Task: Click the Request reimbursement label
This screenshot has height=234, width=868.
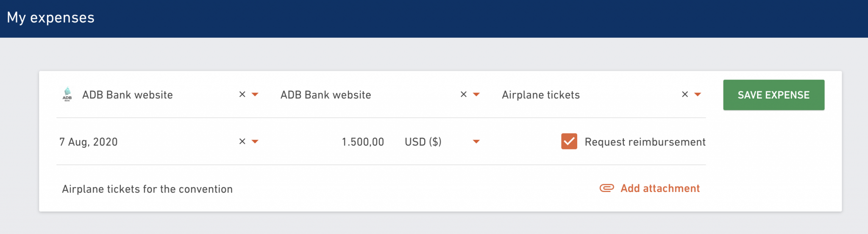Action: tap(645, 142)
